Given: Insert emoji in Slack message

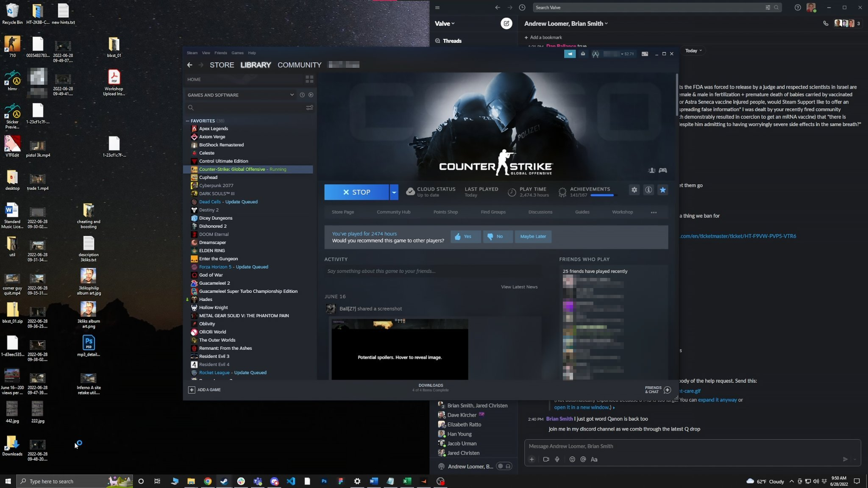Looking at the screenshot, I should pos(572,459).
